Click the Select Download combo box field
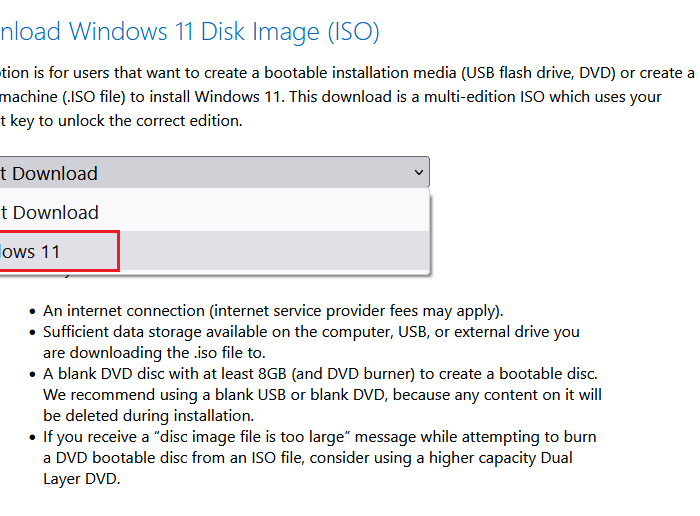The image size is (700, 516). click(x=200, y=173)
